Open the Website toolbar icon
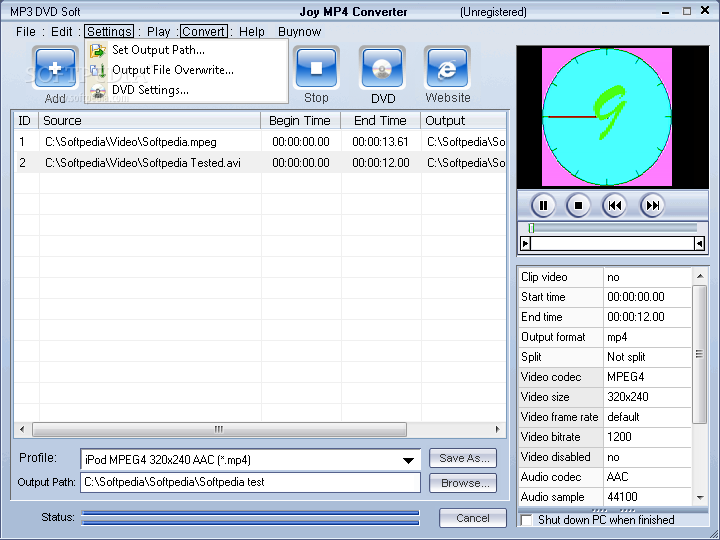The height and width of the screenshot is (540, 720). (447, 68)
